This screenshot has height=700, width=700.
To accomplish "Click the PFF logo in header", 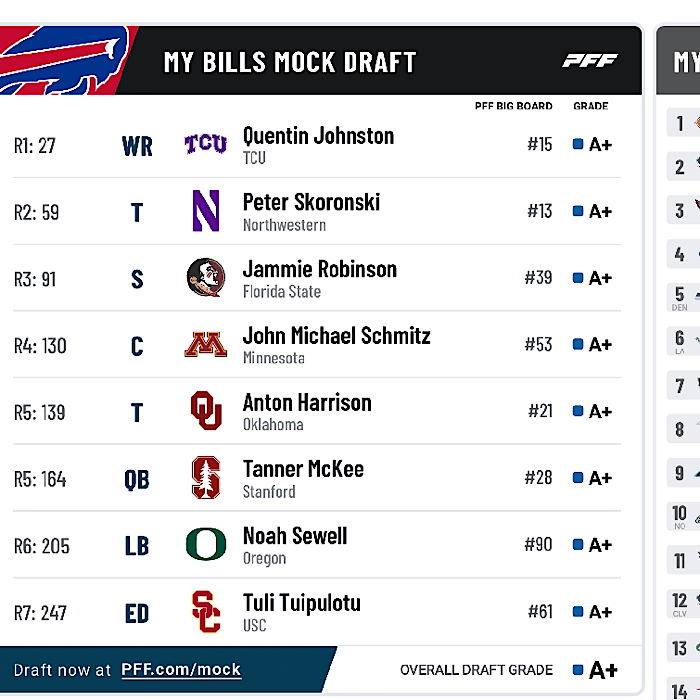I will pyautogui.click(x=590, y=60).
